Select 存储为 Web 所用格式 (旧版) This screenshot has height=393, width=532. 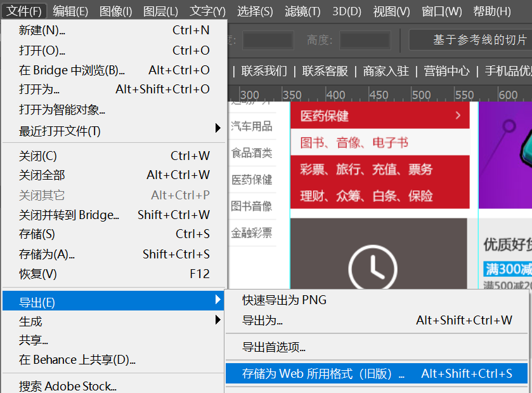click(377, 374)
